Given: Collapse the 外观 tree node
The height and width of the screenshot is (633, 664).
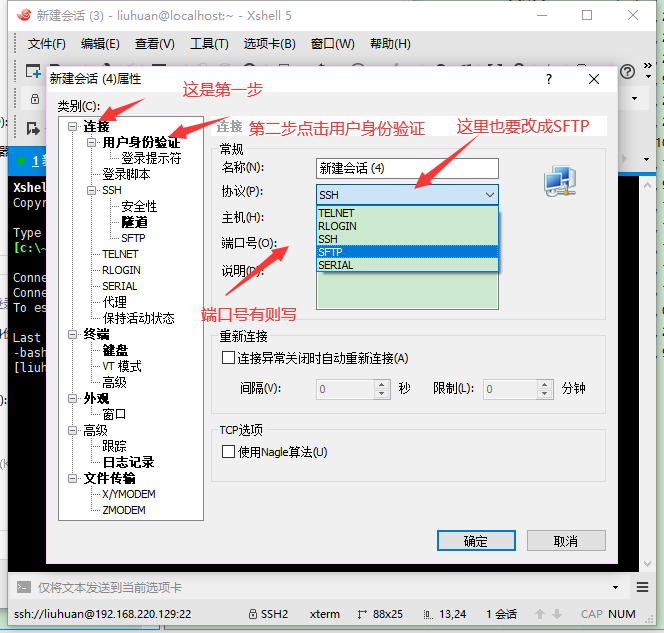Looking at the screenshot, I should pyautogui.click(x=72, y=398).
